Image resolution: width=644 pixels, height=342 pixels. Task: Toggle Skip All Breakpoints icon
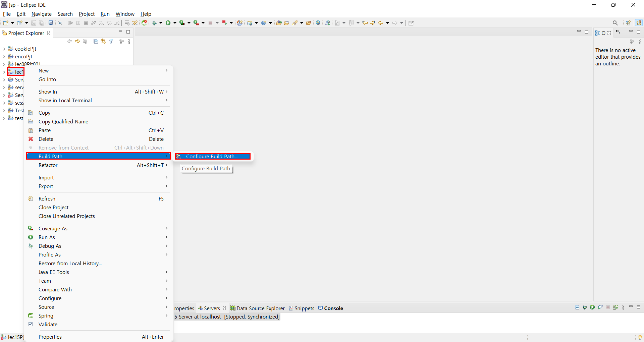(60, 23)
